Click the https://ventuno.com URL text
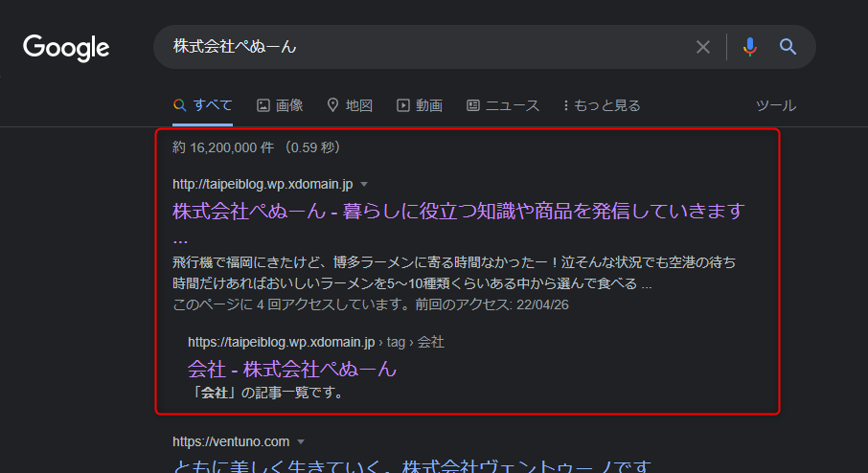 point(231,441)
